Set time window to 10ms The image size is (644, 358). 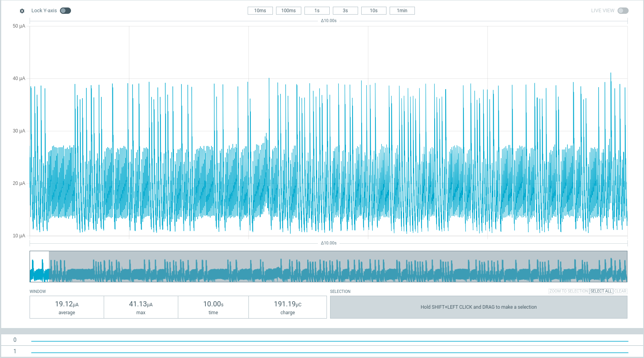260,11
